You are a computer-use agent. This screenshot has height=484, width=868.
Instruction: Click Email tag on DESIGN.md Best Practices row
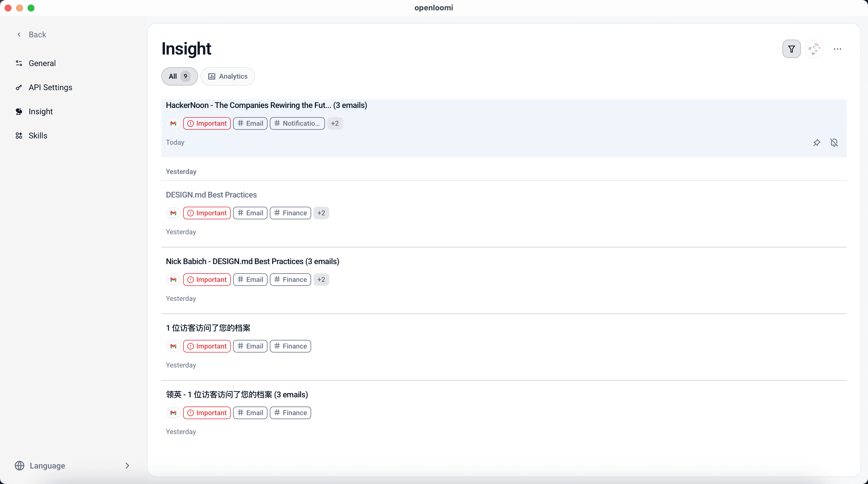coord(250,213)
